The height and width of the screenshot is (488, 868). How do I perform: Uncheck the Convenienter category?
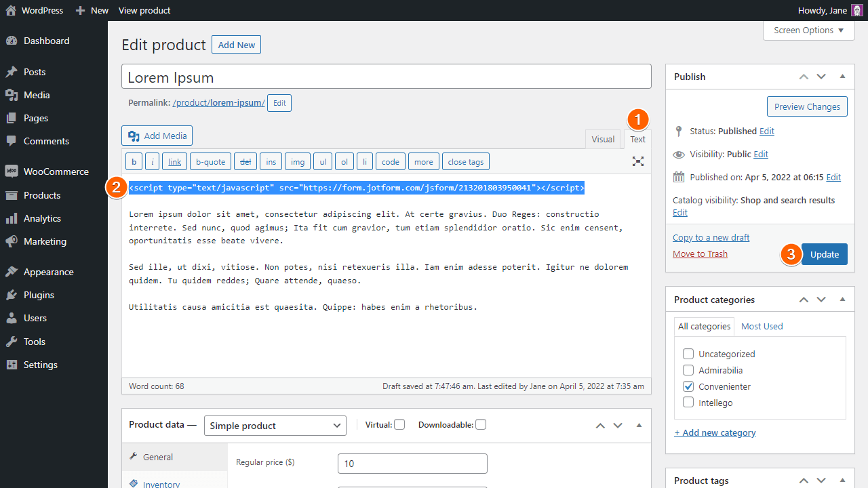click(x=688, y=386)
